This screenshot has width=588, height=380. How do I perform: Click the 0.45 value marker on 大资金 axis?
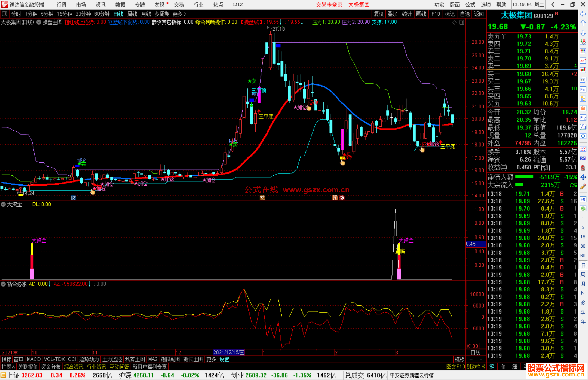tap(476, 244)
